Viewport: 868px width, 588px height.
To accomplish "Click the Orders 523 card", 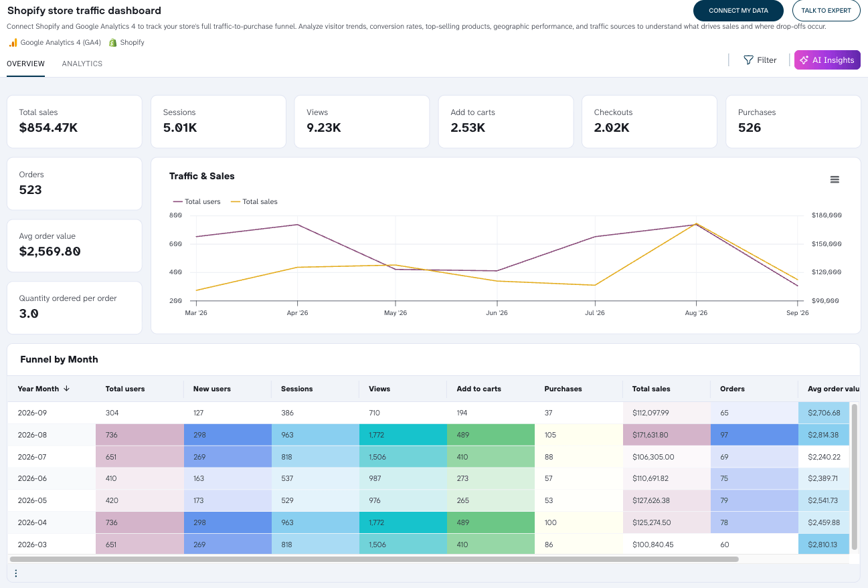I will [x=74, y=183].
